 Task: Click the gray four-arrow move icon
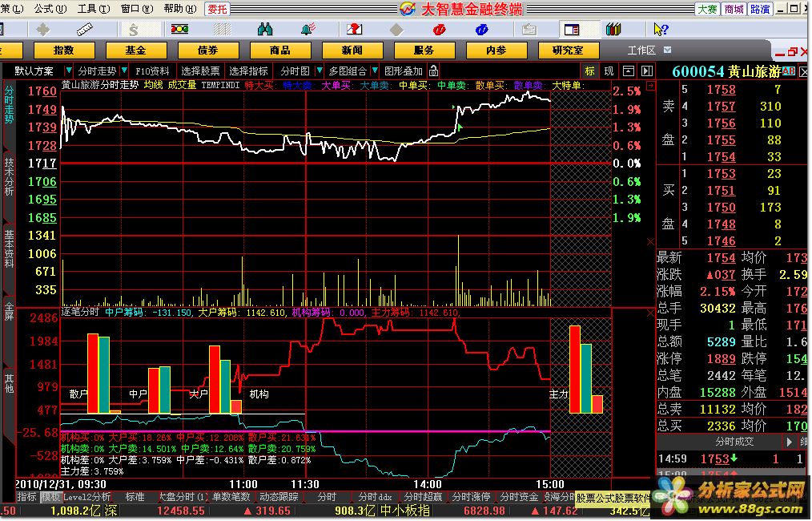coord(42,30)
